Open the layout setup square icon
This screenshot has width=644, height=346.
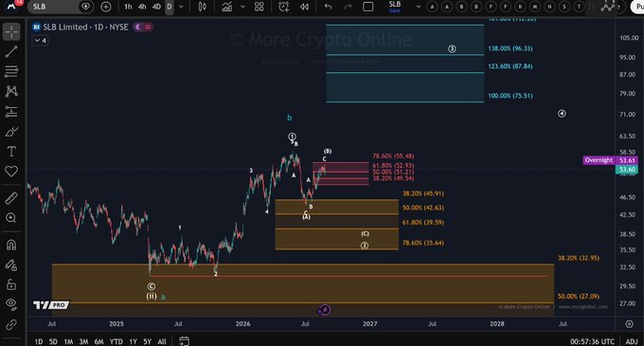click(368, 7)
